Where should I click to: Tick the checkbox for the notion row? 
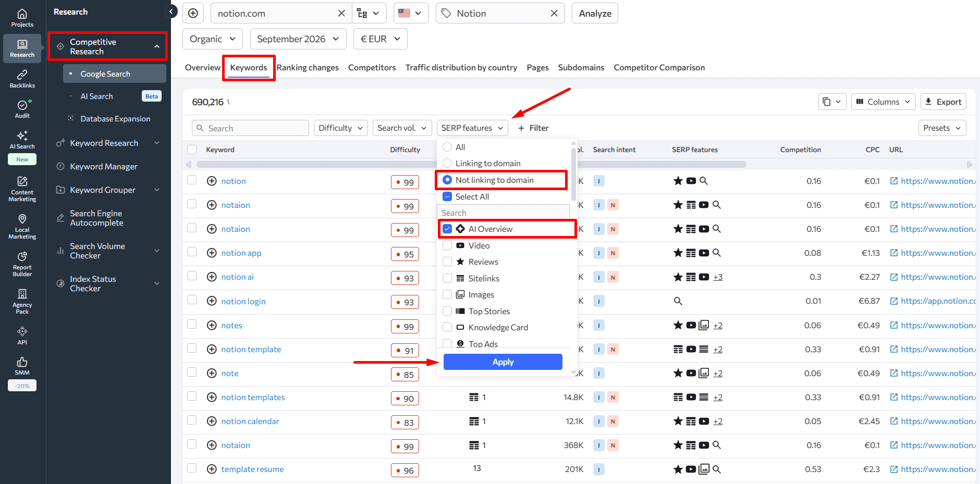click(192, 180)
